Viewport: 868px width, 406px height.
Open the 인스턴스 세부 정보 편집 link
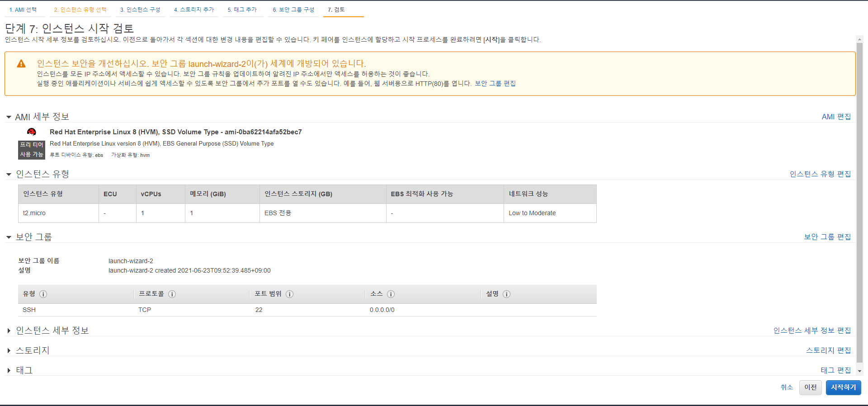tap(812, 330)
